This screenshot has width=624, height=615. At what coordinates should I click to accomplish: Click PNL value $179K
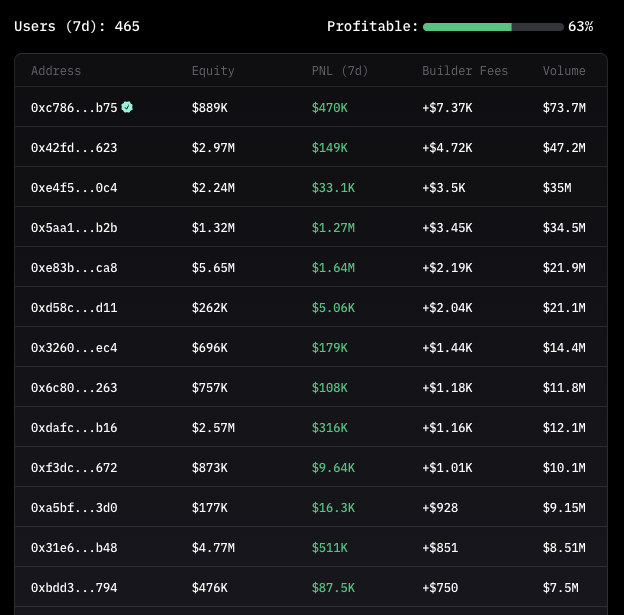click(x=330, y=348)
